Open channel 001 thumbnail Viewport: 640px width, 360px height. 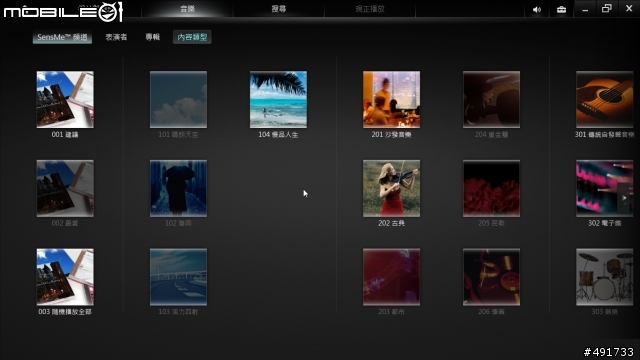(x=65, y=100)
